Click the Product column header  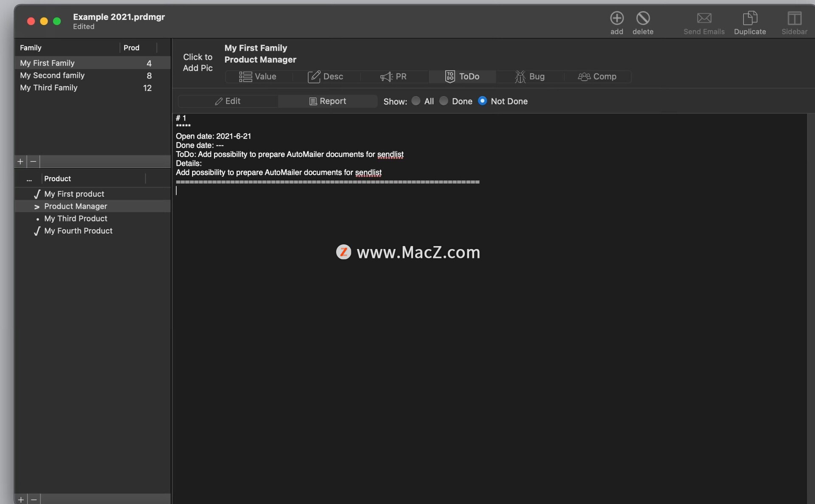point(93,179)
